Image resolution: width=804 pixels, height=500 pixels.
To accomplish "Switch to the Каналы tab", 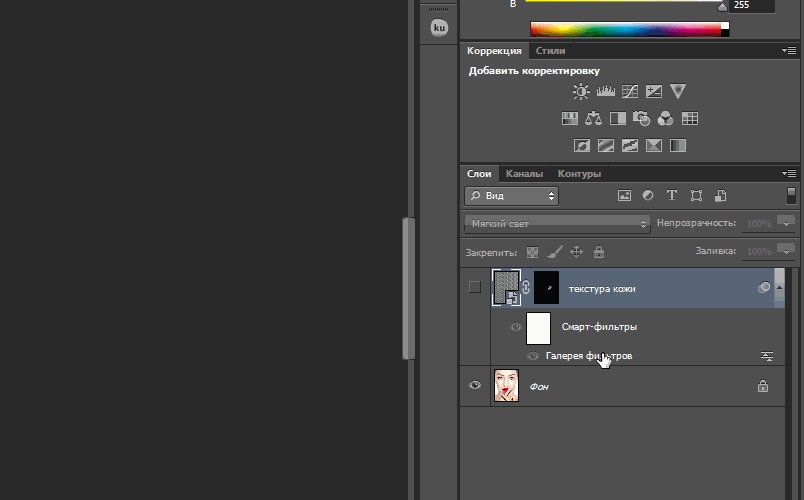I will point(524,173).
